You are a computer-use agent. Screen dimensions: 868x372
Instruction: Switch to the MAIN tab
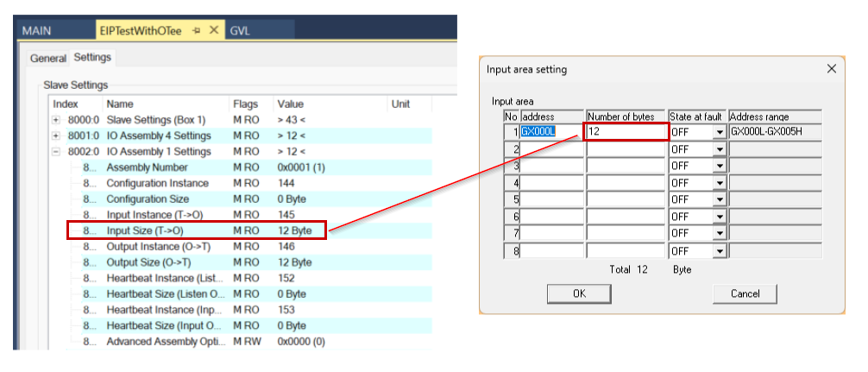tap(36, 30)
